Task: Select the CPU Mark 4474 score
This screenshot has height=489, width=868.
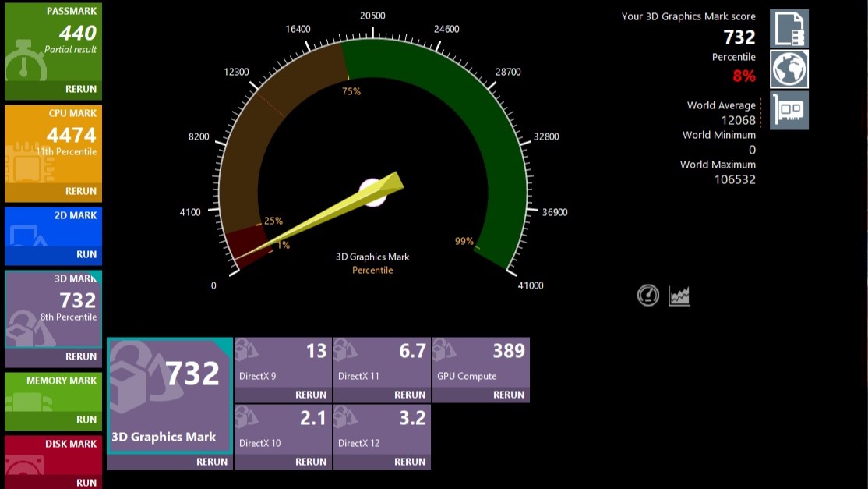Action: point(72,135)
